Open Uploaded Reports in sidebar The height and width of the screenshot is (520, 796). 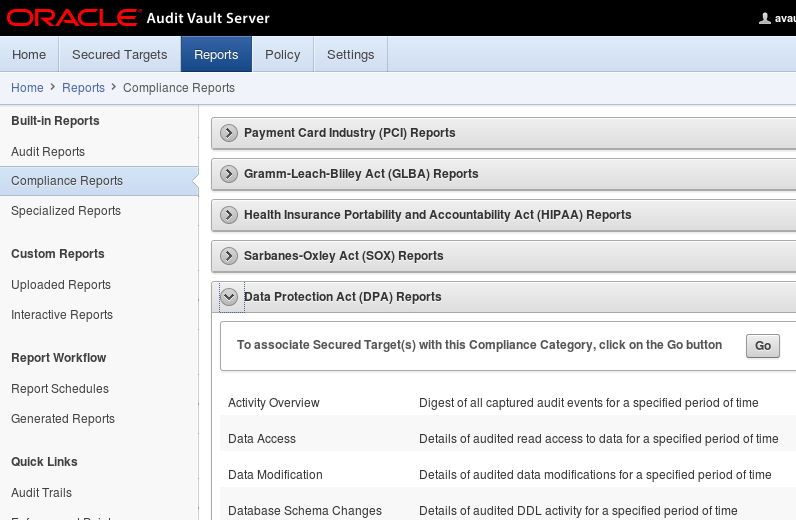[x=61, y=285]
